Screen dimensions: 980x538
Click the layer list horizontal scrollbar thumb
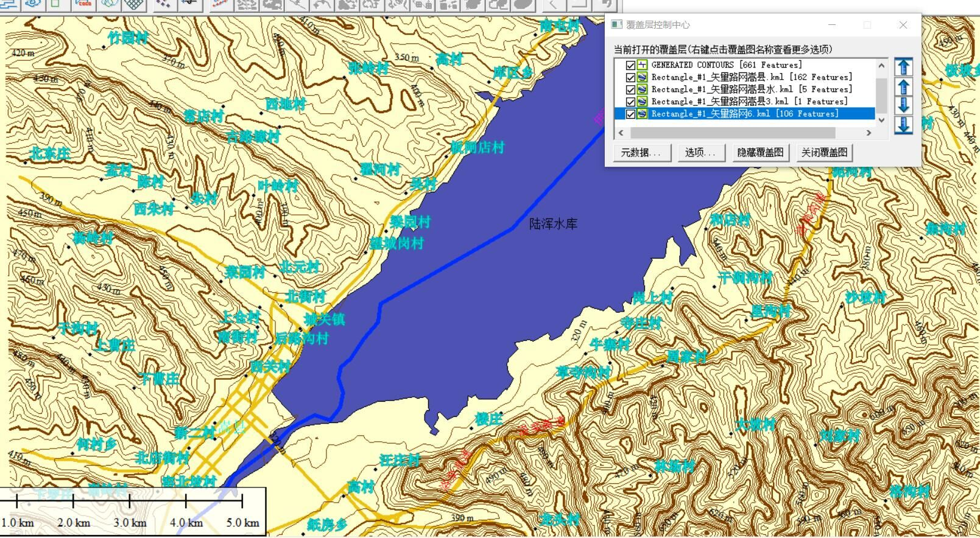tap(733, 133)
